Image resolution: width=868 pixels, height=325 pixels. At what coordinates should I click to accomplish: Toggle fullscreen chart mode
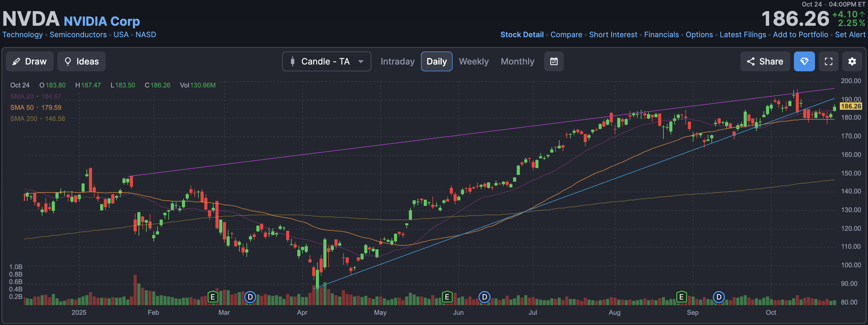(828, 61)
